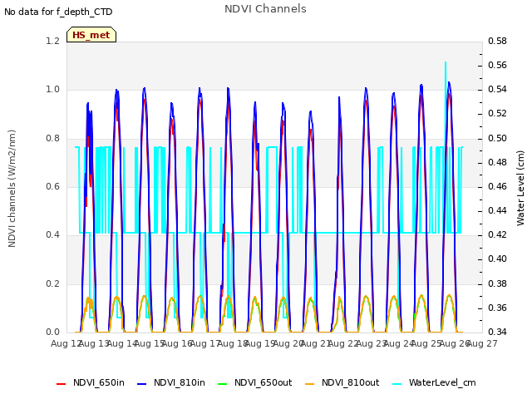Click the 0.52 tick on right axis
The image size is (532, 399).
497,113
